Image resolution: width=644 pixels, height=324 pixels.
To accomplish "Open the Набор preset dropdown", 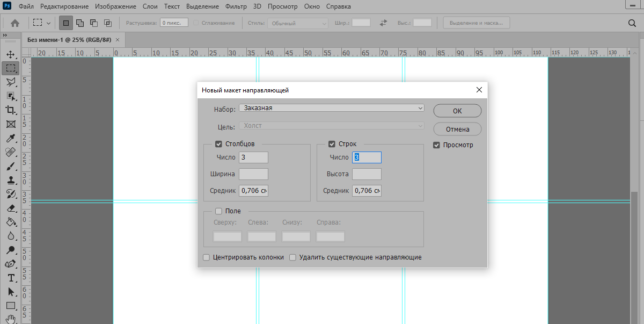I will click(x=331, y=108).
